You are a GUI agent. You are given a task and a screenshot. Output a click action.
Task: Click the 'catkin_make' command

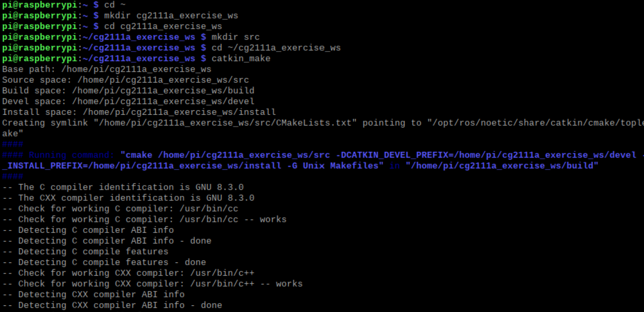[241, 58]
